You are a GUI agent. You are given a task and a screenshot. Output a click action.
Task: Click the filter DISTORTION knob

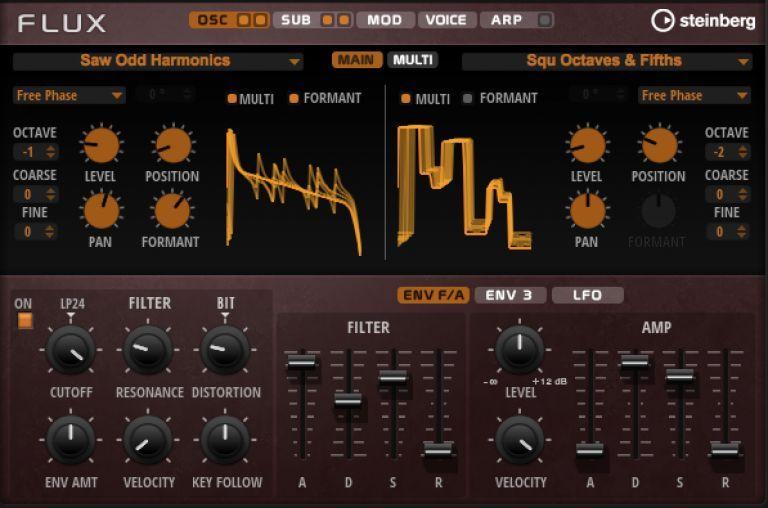pos(225,350)
